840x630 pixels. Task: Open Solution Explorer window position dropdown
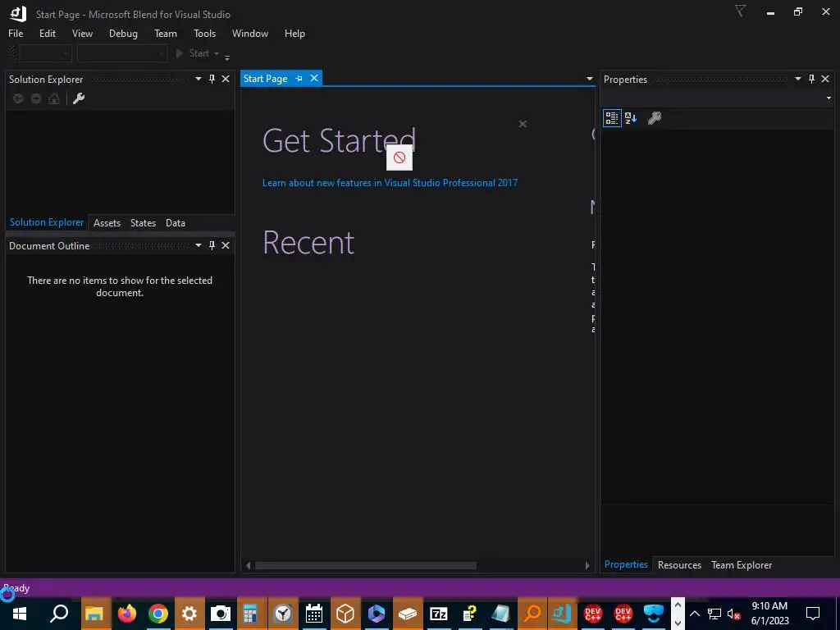point(199,80)
